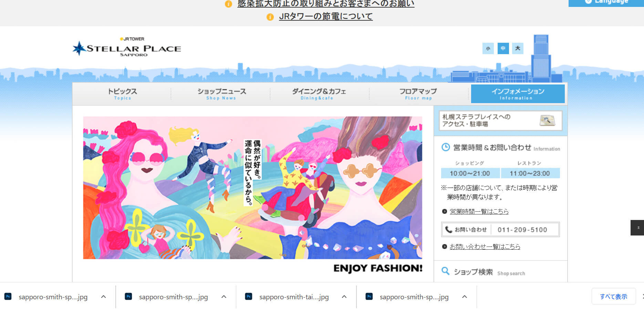Select the magnifying glass icon for ショップ検索
This screenshot has height=311, width=644.
pos(445,271)
